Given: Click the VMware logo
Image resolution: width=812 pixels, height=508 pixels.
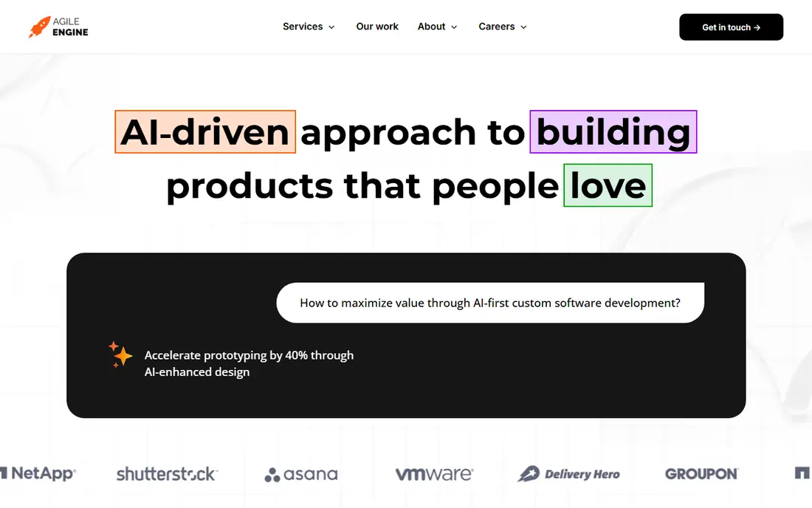Looking at the screenshot, I should (435, 474).
